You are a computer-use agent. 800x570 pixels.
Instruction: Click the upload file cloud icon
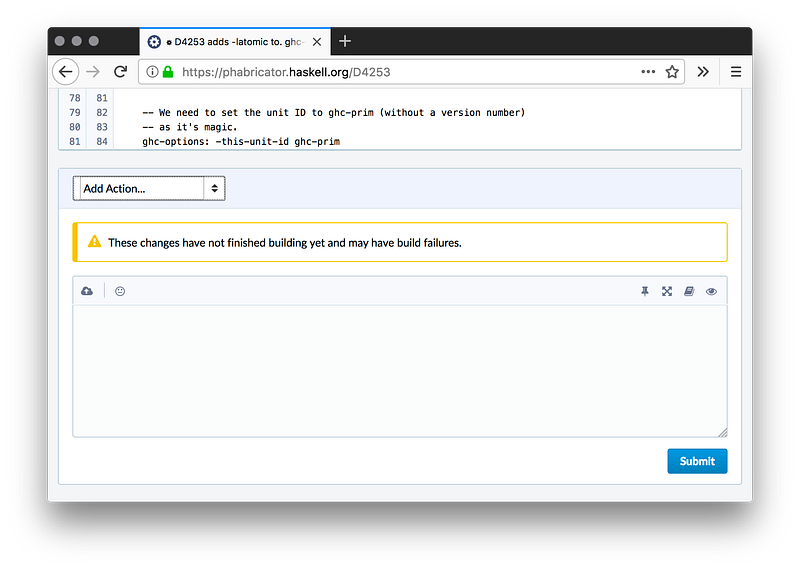pyautogui.click(x=87, y=291)
